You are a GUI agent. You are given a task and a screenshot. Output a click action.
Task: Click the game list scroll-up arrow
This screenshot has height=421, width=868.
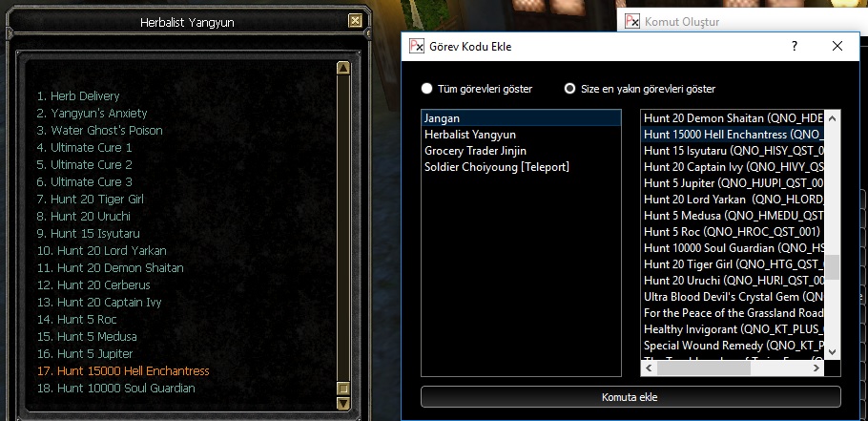coord(343,68)
